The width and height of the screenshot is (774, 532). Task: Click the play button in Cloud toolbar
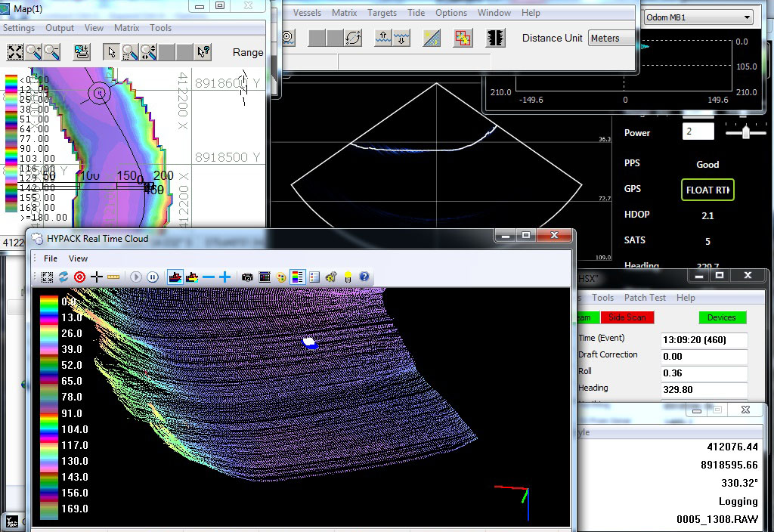[136, 277]
